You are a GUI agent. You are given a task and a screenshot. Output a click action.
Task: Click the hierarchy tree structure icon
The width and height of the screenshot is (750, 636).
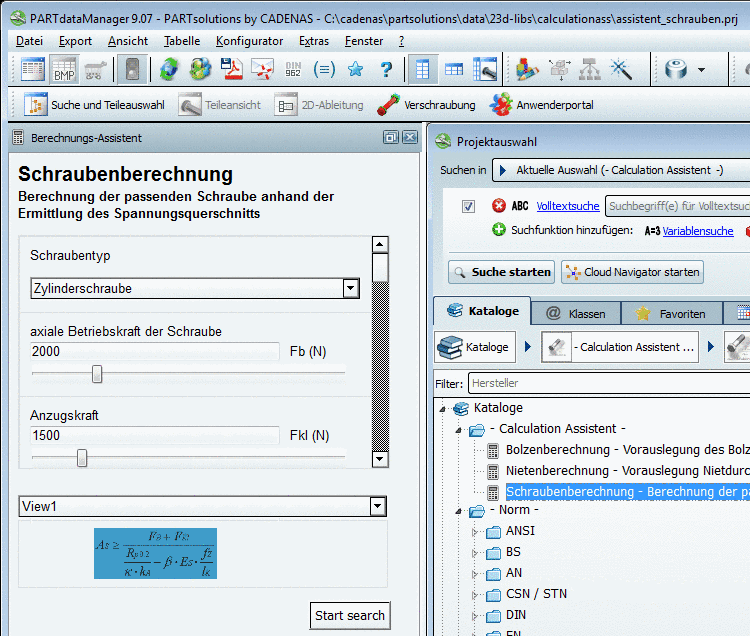click(x=590, y=70)
